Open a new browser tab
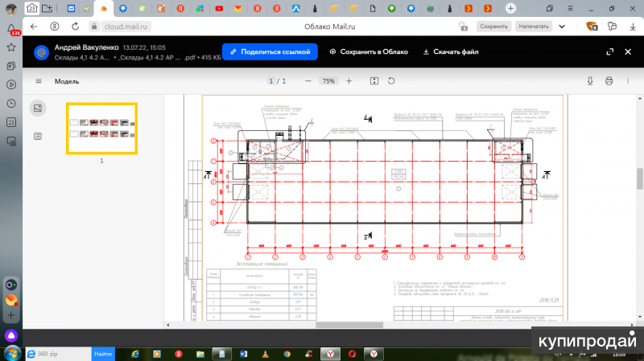Image resolution: width=644 pixels, height=361 pixels. 510,8
